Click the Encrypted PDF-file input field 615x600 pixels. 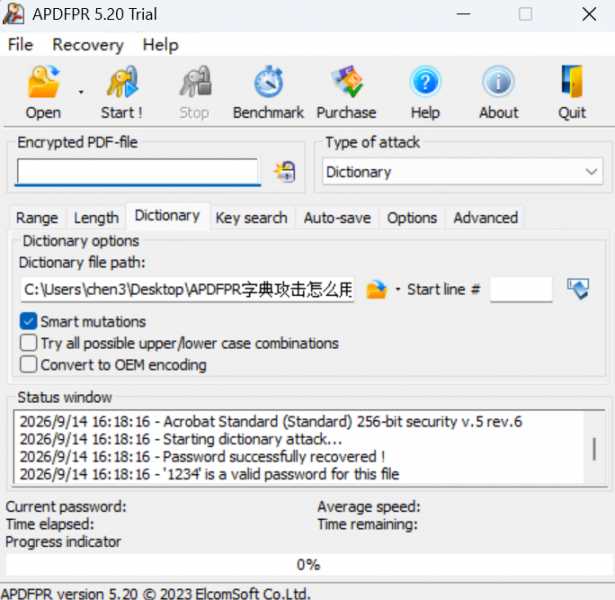[137, 171]
